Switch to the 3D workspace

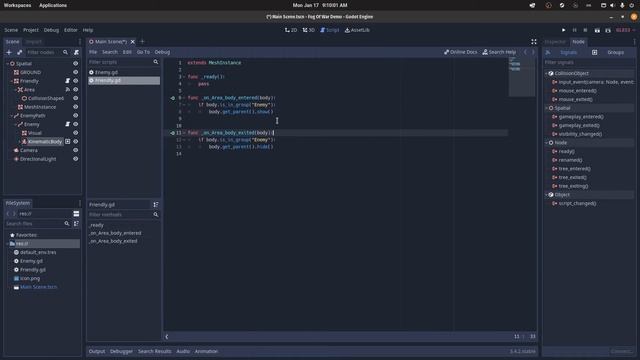[309, 30]
